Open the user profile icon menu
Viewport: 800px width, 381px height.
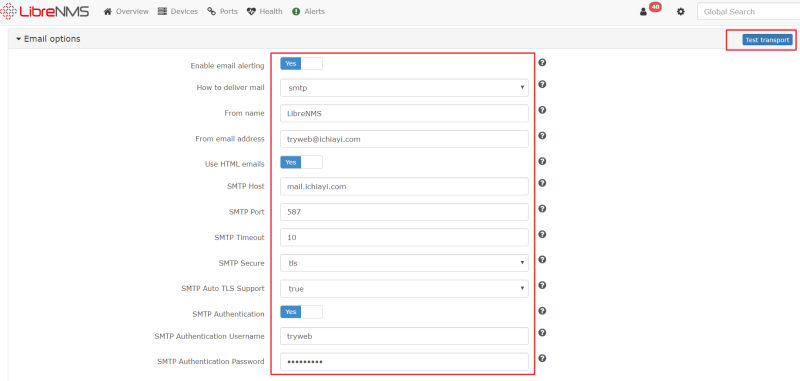pyautogui.click(x=643, y=12)
